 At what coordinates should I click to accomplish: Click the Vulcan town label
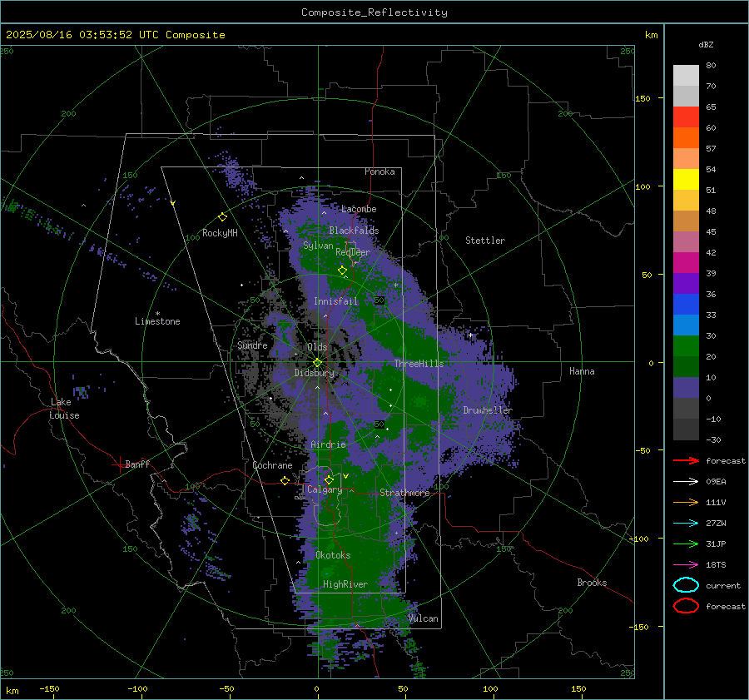point(424,618)
